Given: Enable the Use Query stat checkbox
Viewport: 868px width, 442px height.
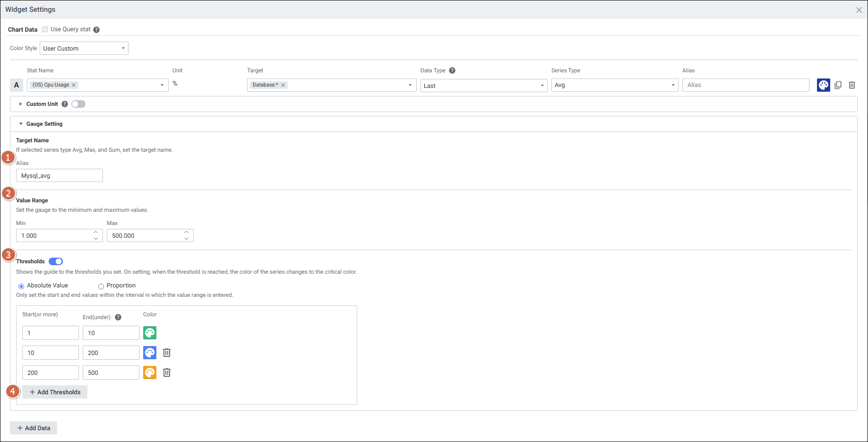Looking at the screenshot, I should click(x=45, y=29).
